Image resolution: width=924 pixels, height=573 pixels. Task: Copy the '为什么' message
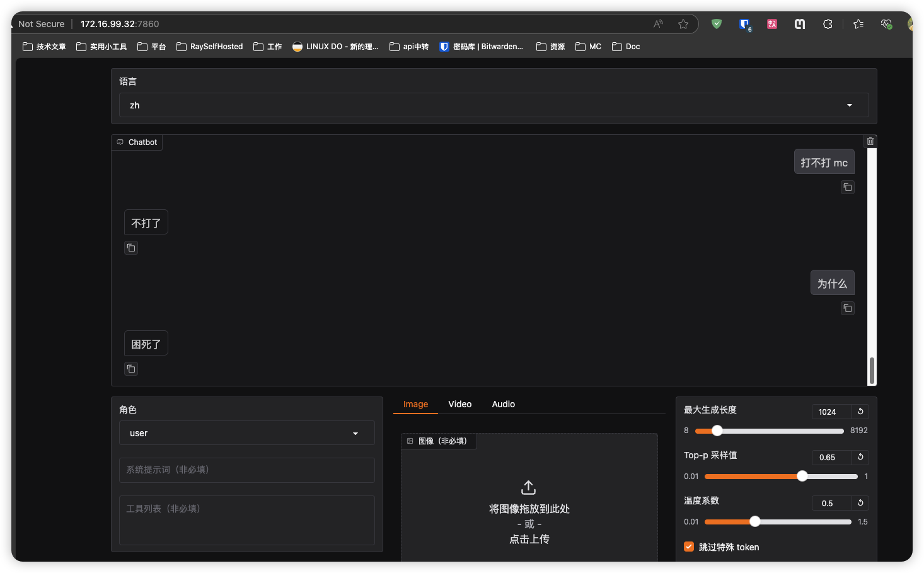click(848, 308)
